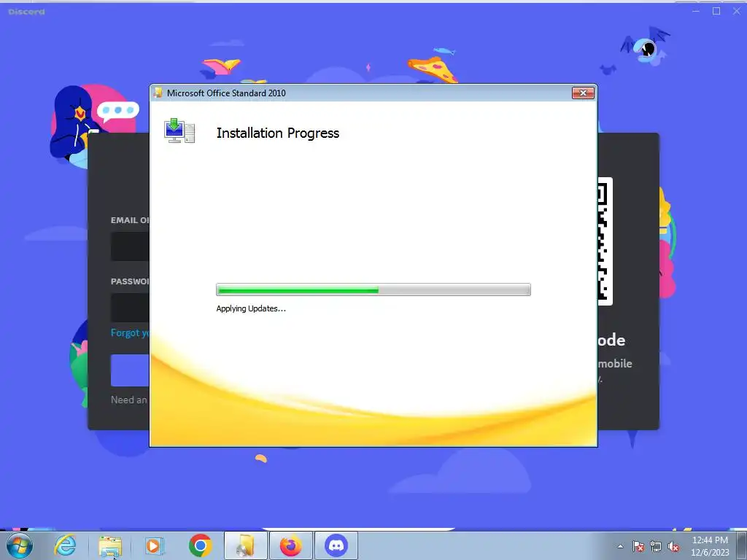Close the Microsoft Office Standard 2010 installer
Screen dimensions: 747x560
pos(583,93)
